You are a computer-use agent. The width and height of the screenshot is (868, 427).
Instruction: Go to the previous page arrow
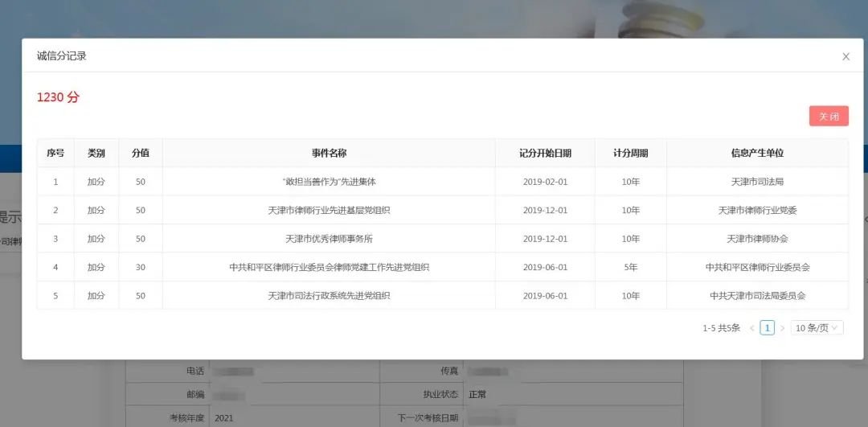pyautogui.click(x=752, y=328)
